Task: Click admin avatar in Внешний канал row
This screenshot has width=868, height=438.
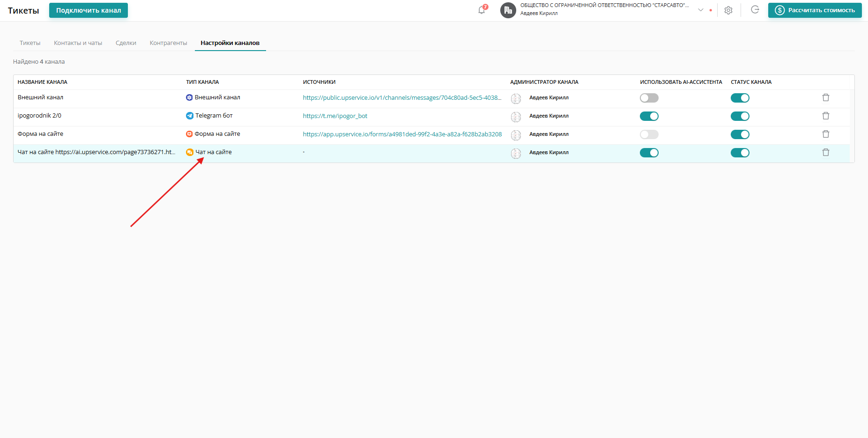Action: 516,98
